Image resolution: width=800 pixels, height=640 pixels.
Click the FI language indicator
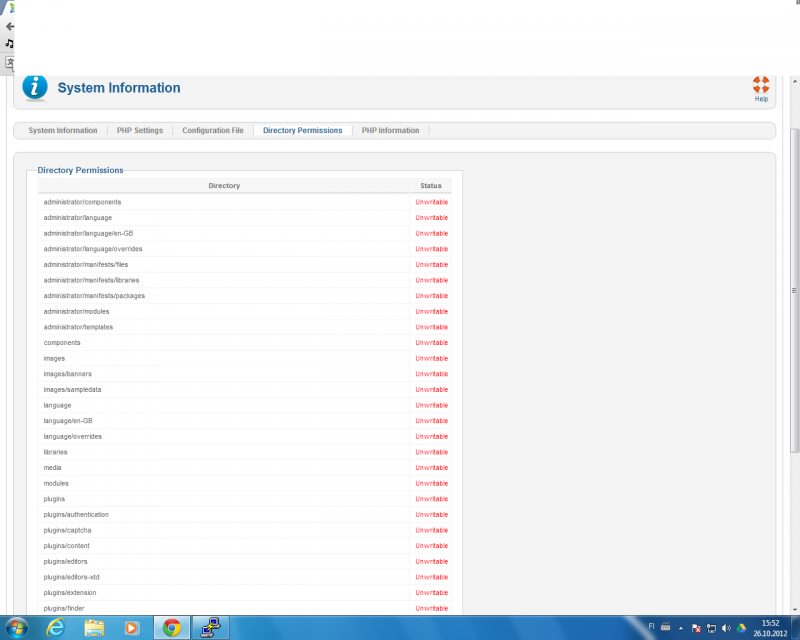point(652,627)
